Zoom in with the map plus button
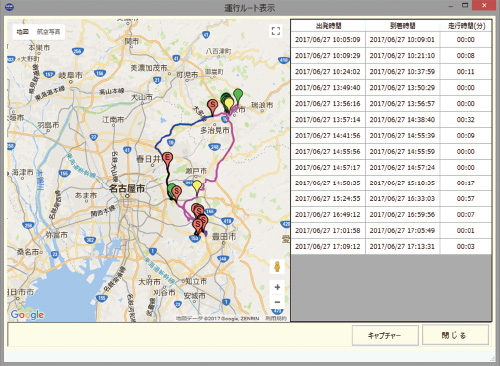500x366 pixels. point(277,287)
